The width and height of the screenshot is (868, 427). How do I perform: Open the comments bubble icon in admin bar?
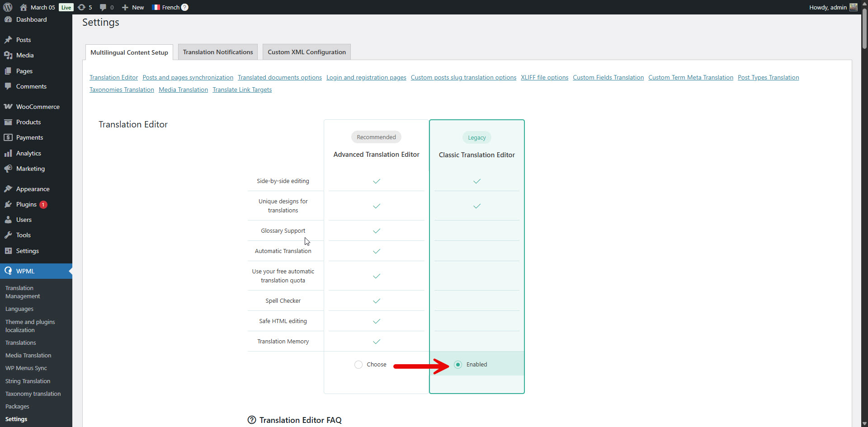(x=103, y=7)
